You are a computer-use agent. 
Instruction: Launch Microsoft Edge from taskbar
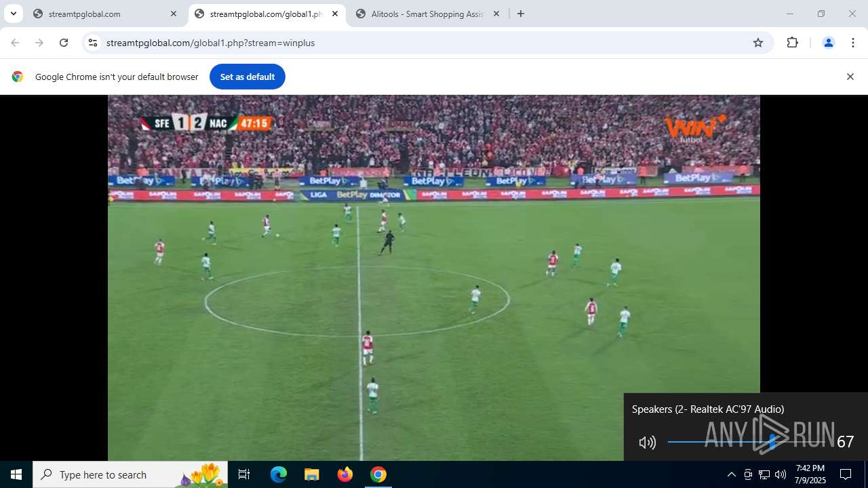[x=279, y=474]
